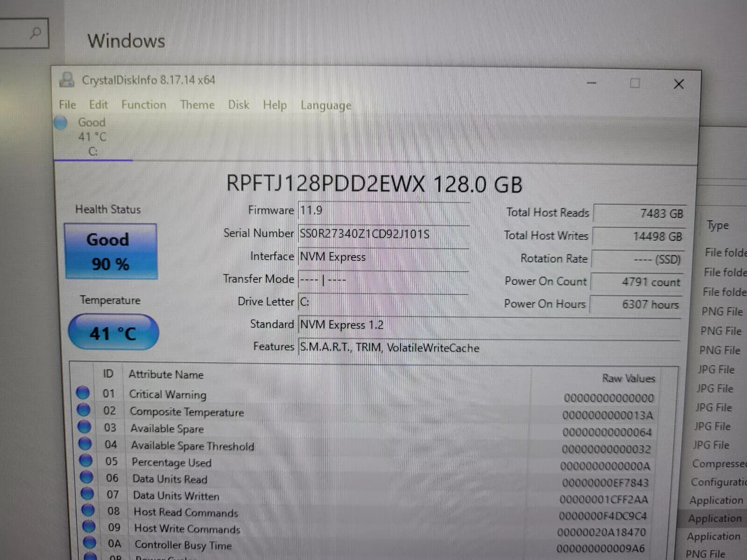Screen dimensions: 747x560
Task: Click the search magnifier icon in background window
Action: (x=35, y=33)
